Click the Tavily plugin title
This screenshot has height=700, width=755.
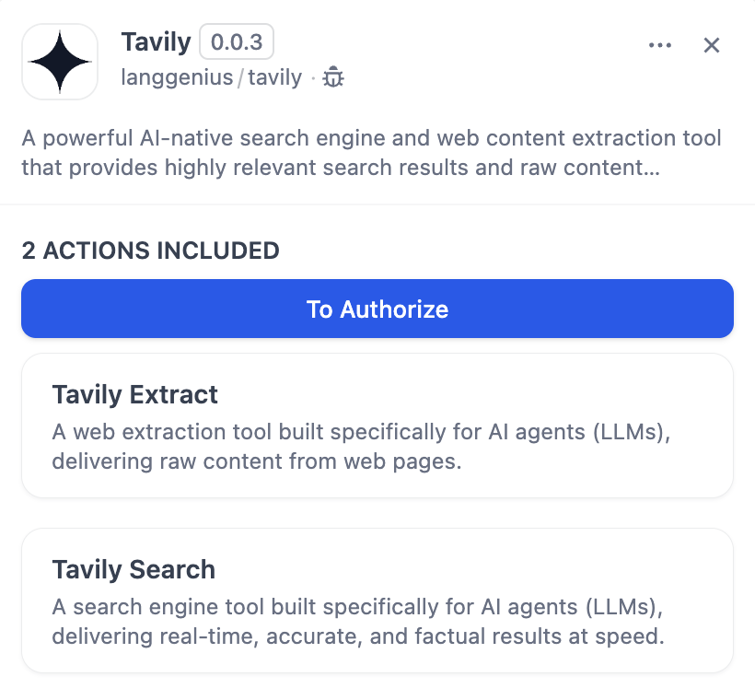(156, 42)
